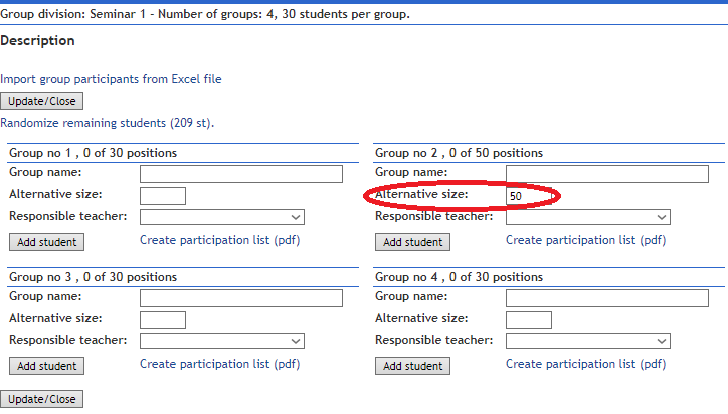
Task: Add student to Group no 2
Action: pyautogui.click(x=412, y=242)
